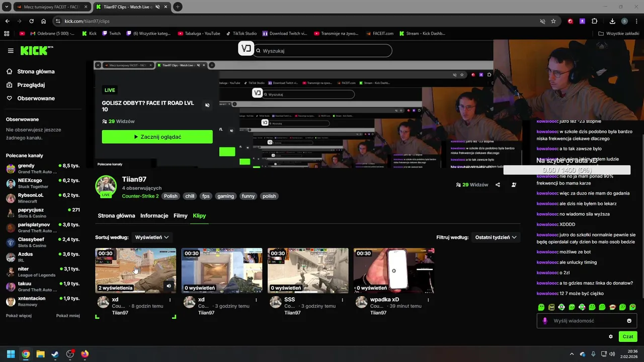Screen dimensions: 644x362
Task: Open Przeglądaj in the sidebar
Action: (x=26, y=85)
